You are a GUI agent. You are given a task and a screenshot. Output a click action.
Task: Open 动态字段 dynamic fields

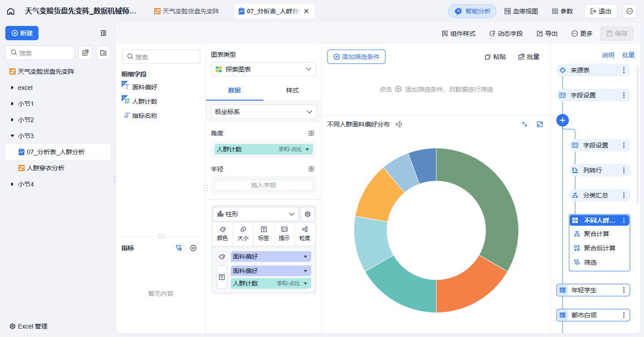click(506, 34)
